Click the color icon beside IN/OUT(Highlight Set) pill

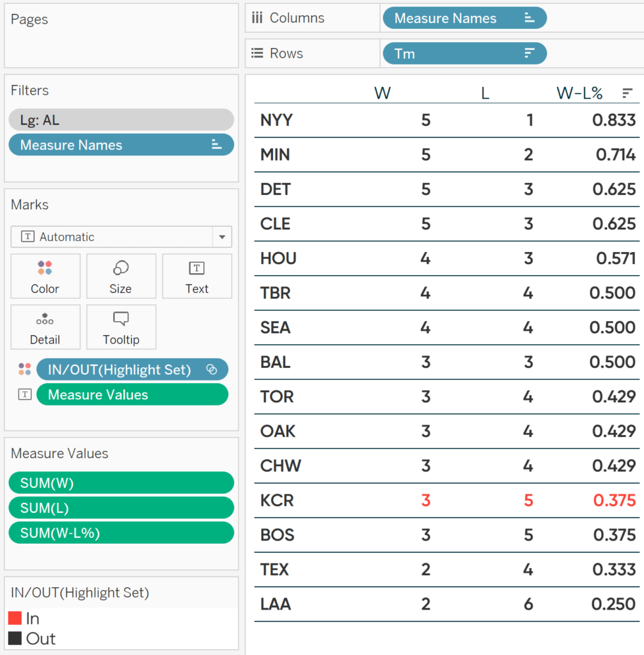point(24,369)
